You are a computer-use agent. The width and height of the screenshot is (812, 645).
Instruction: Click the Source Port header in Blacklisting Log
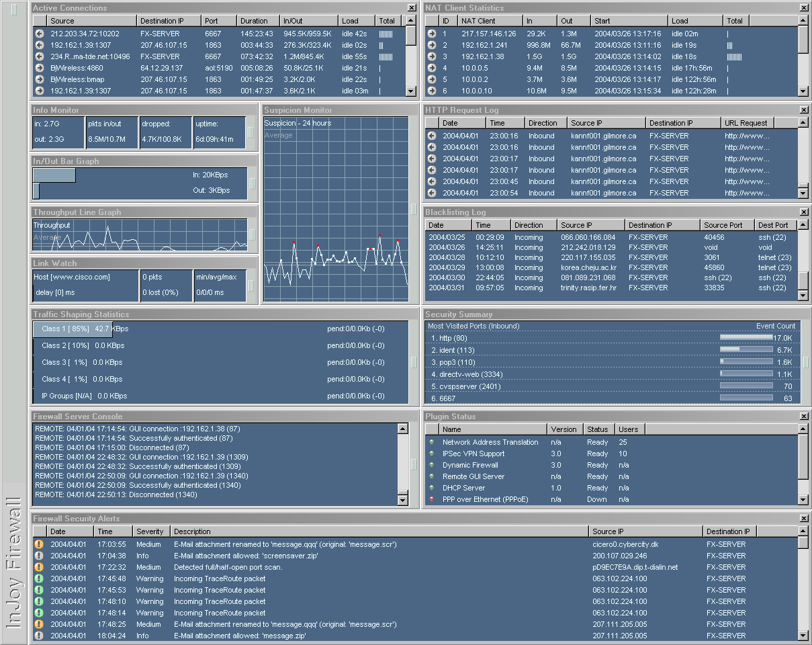coord(723,225)
